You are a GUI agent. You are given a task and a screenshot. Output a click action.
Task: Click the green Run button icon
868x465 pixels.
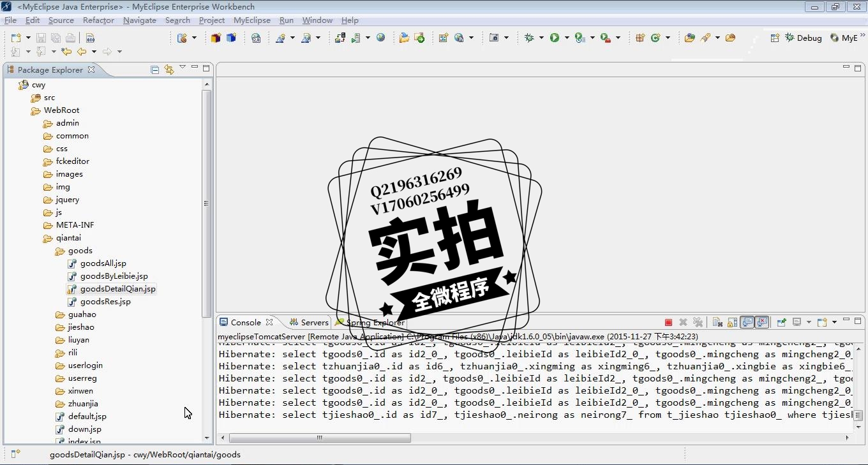pos(555,38)
